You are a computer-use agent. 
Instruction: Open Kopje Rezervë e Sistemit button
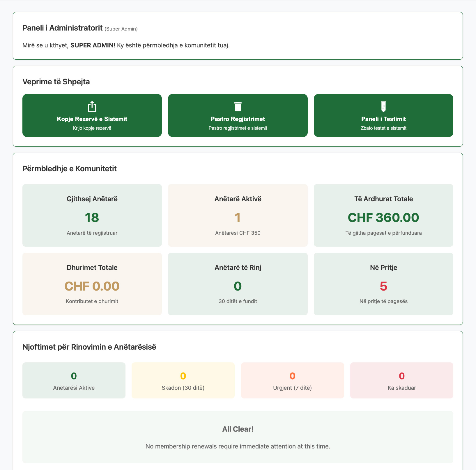tap(92, 115)
